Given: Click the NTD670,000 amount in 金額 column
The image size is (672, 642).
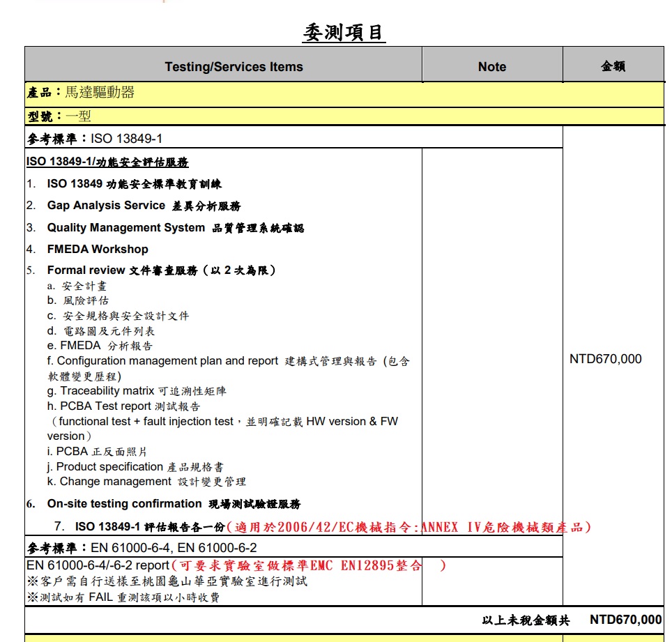Looking at the screenshot, I should point(605,359).
